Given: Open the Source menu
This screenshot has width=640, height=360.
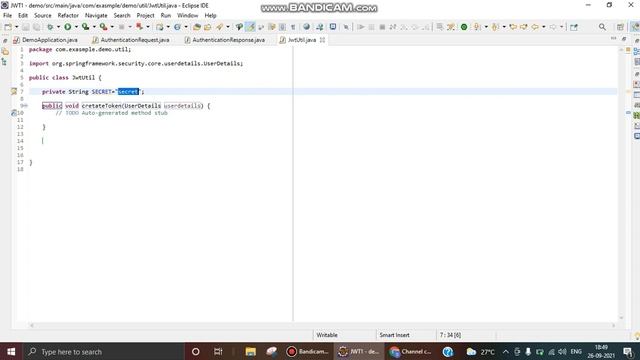Looking at the screenshot, I should (42, 16).
